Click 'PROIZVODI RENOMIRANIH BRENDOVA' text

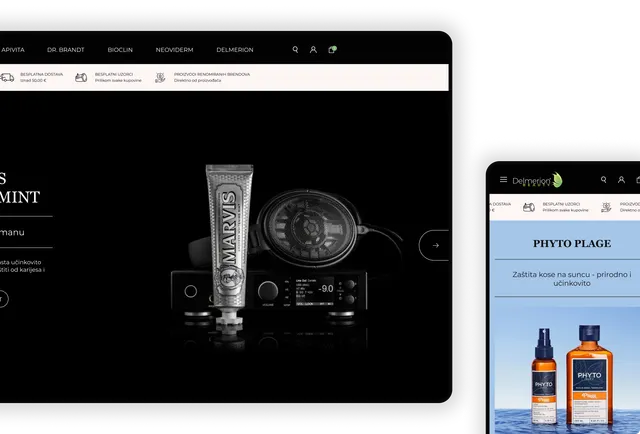tap(212, 74)
